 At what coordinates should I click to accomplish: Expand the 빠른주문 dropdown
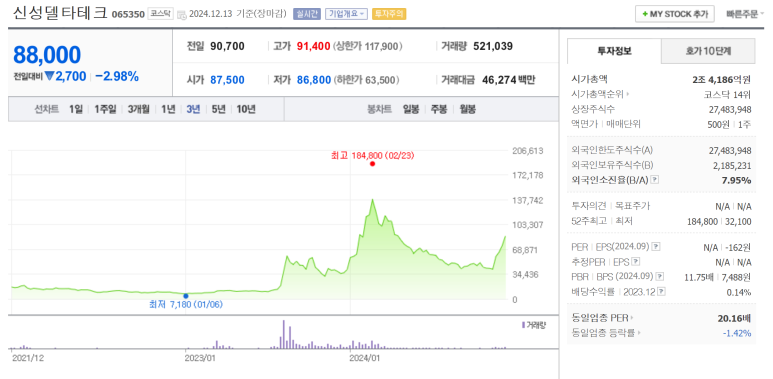tap(746, 14)
